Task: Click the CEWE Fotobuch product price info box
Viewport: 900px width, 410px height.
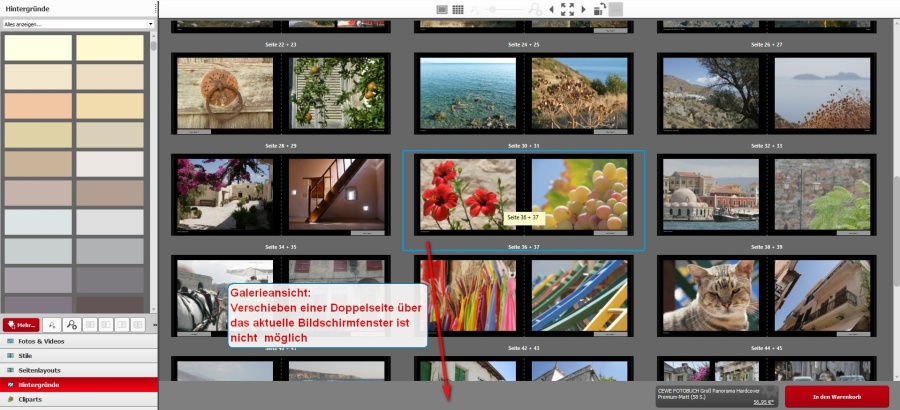Action: [714, 396]
